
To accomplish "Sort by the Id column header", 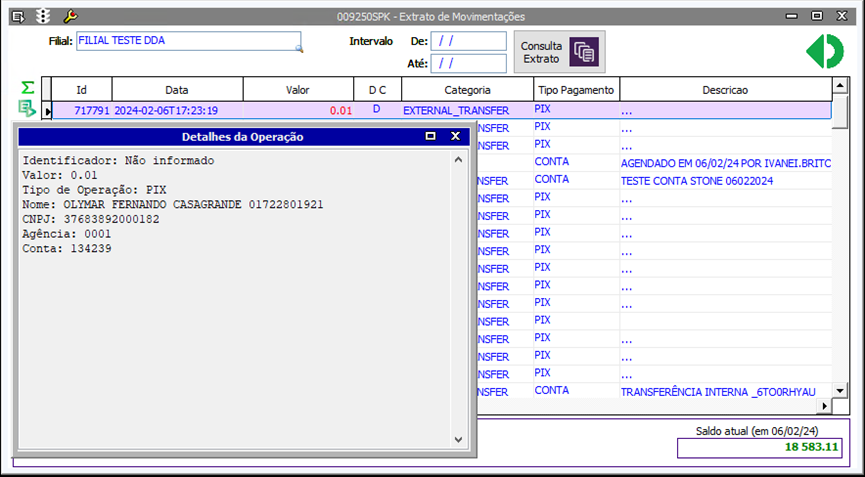I will coord(82,90).
